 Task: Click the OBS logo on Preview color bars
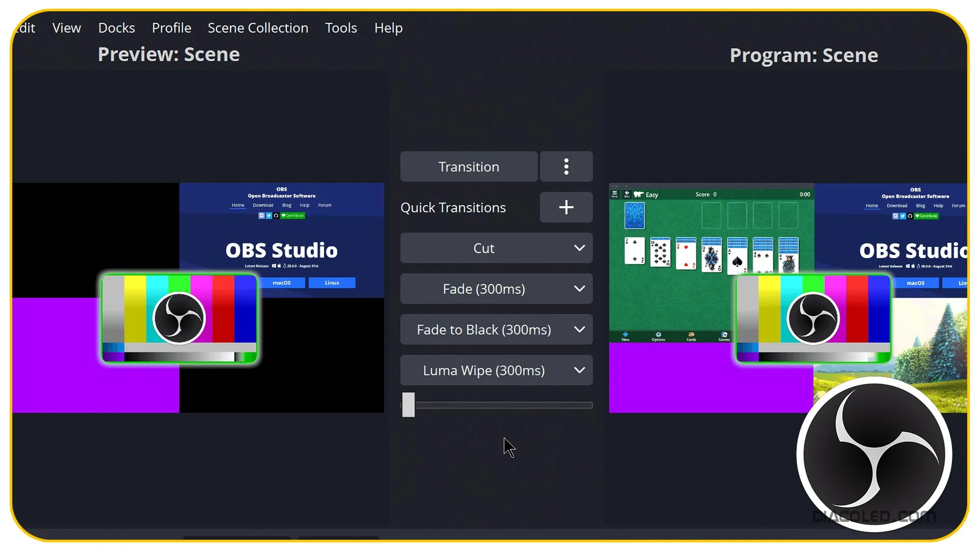[179, 319]
